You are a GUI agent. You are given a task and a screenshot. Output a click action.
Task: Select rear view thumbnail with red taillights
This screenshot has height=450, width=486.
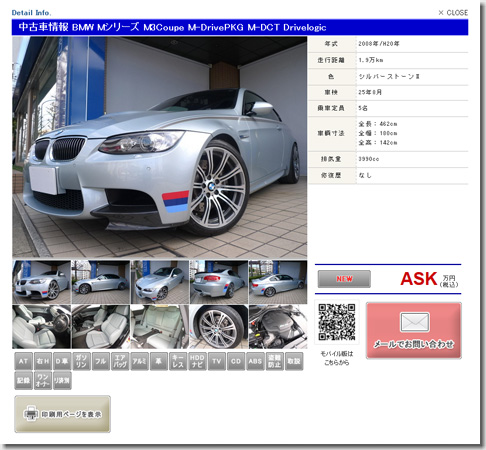(x=219, y=282)
